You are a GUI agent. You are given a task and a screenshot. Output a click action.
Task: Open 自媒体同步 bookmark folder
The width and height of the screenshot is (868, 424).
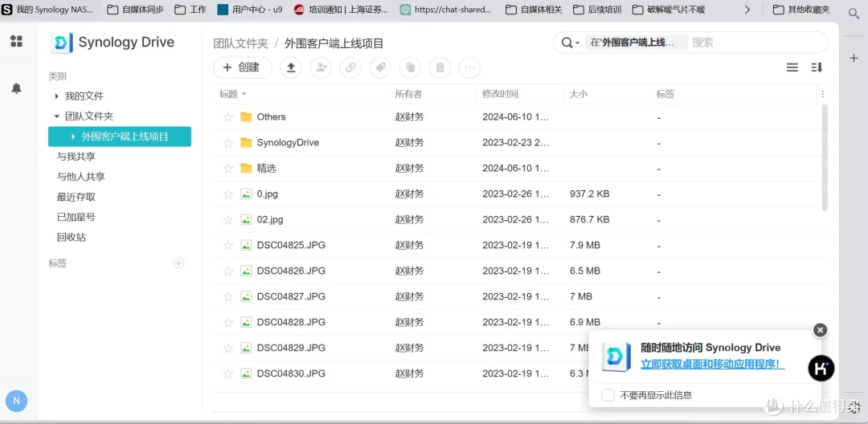[134, 10]
